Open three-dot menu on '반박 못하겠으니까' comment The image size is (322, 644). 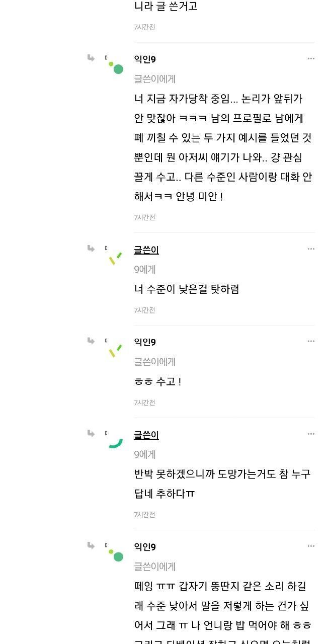click(x=311, y=434)
